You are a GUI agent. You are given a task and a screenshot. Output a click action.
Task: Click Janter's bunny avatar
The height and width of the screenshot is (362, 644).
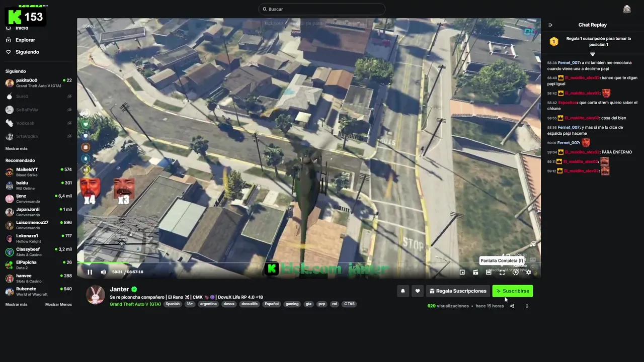point(96,295)
